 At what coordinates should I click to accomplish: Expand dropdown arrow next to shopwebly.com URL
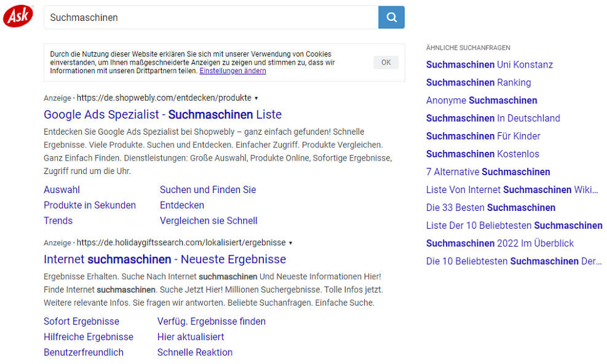256,98
